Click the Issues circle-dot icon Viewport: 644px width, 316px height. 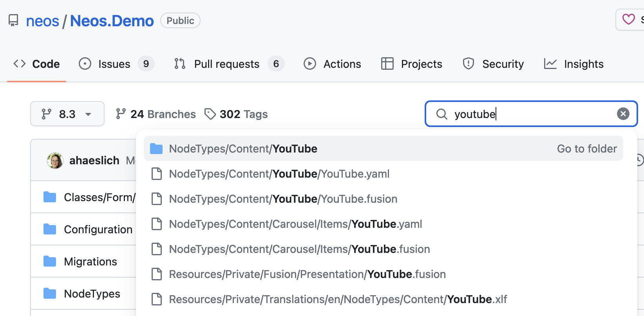tap(85, 64)
